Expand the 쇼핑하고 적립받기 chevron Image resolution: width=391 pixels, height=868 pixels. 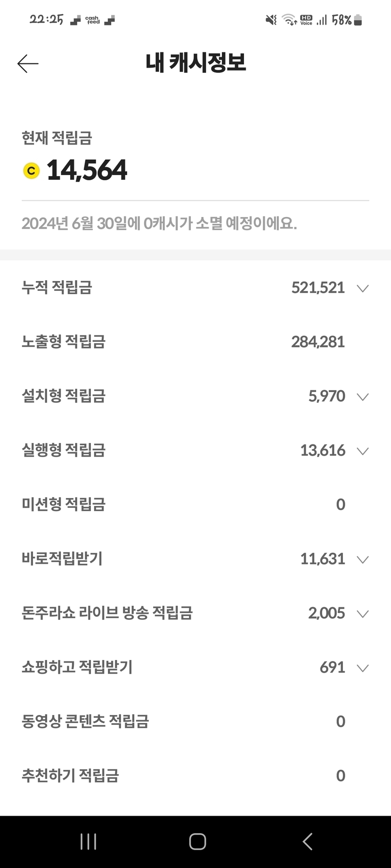tap(362, 668)
